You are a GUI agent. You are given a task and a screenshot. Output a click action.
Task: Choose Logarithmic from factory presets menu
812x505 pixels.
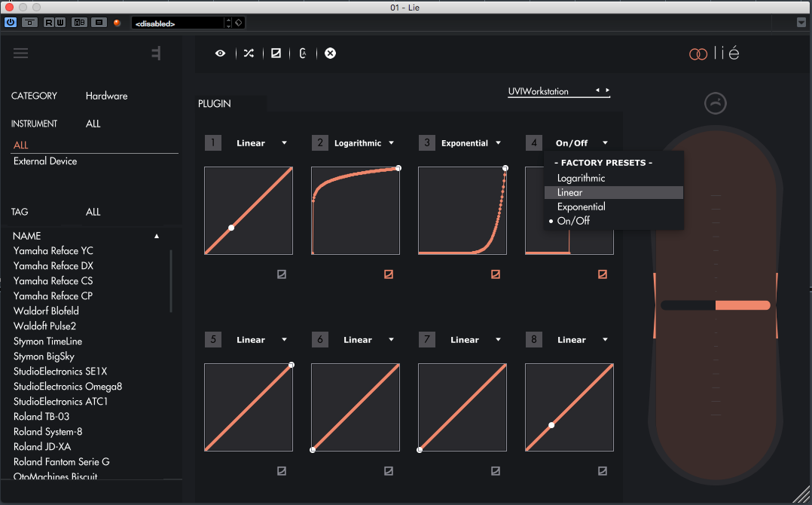[x=614, y=178]
